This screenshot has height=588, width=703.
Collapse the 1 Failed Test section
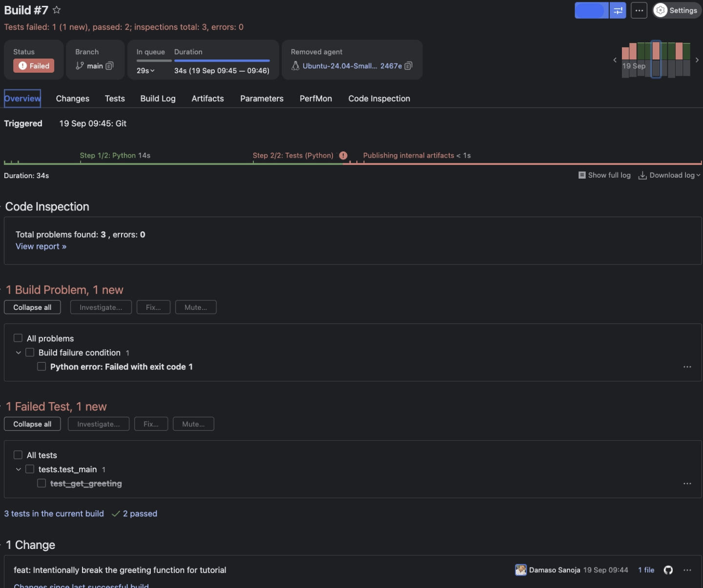[x=1, y=407]
